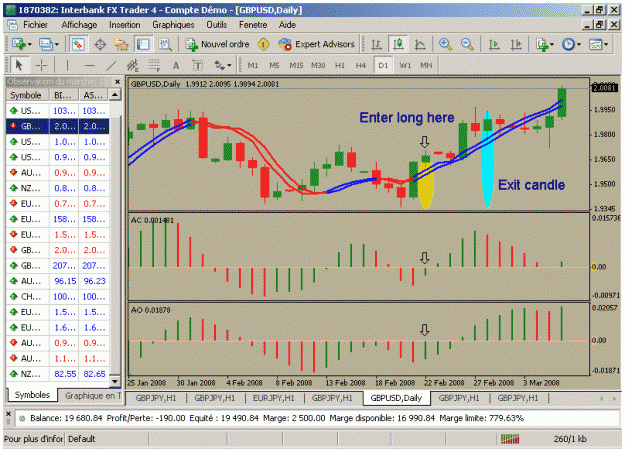Select the horizontal line tool

90,65
